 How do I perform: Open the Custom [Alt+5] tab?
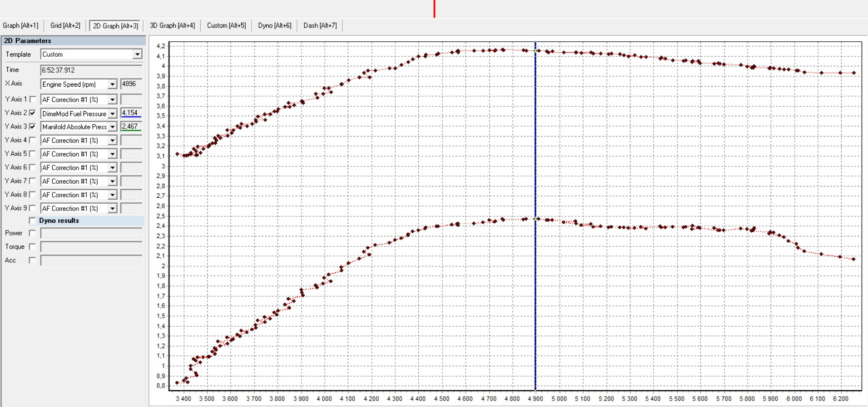[x=226, y=25]
